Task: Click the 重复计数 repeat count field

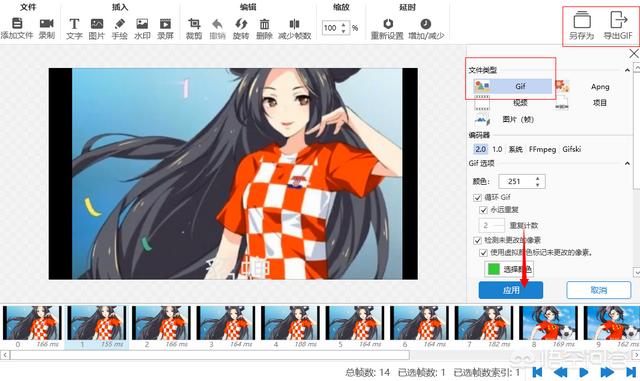Action: click(x=491, y=225)
